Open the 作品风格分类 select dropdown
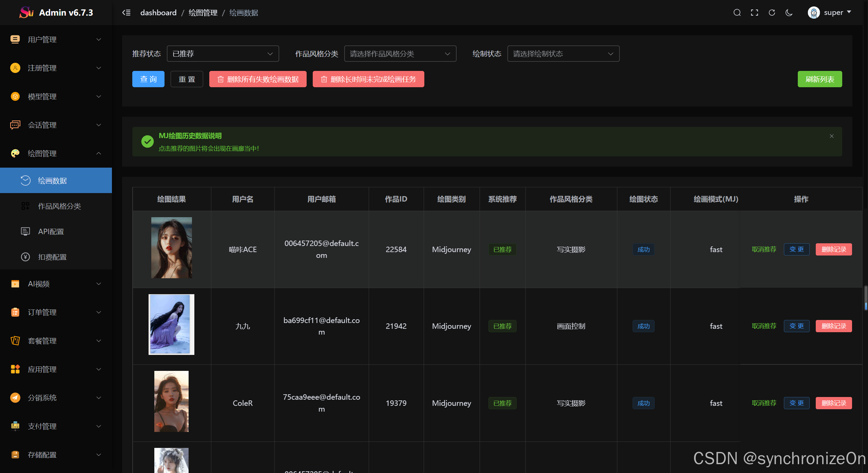Screen dimensions: 868x473 coord(400,54)
